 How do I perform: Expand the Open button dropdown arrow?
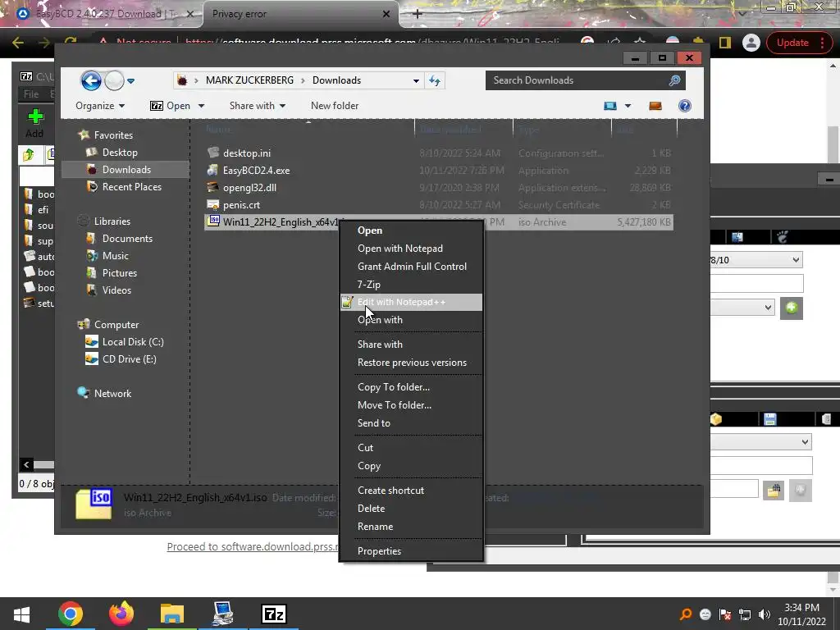click(202, 106)
